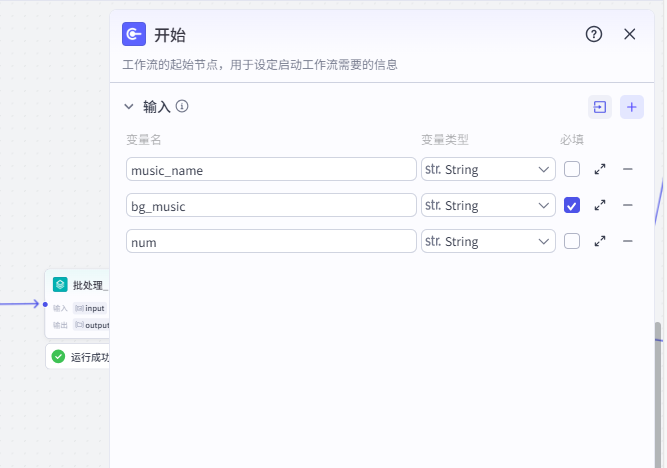The height and width of the screenshot is (468, 667).
Task: Remove the bg_music variable row
Action: point(628,205)
